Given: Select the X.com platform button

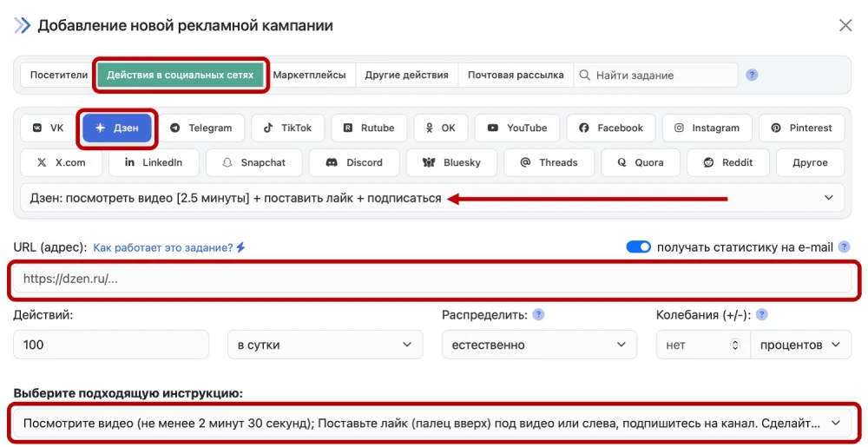Looking at the screenshot, I should [x=61, y=162].
